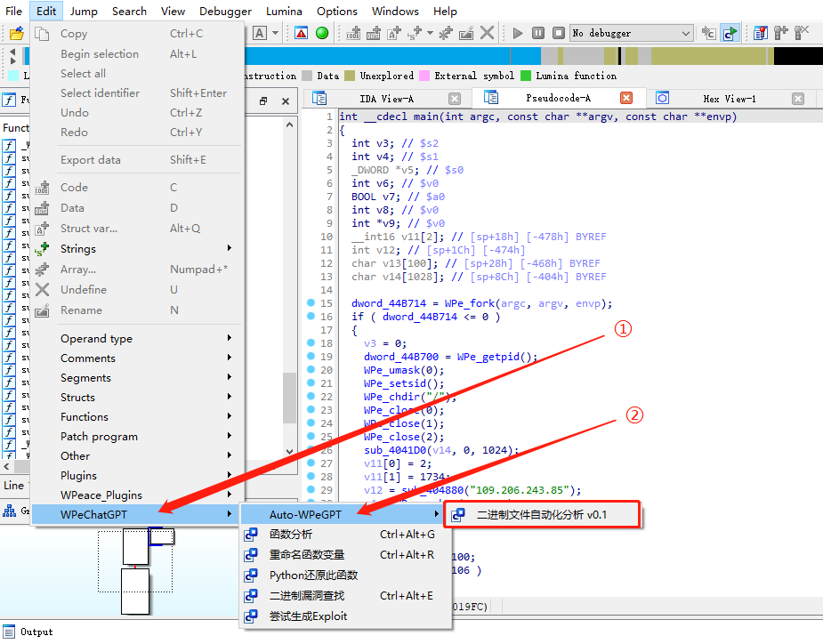Click the red warning triangle toolbar icon
Viewport: 823px width, 644px height.
302,33
